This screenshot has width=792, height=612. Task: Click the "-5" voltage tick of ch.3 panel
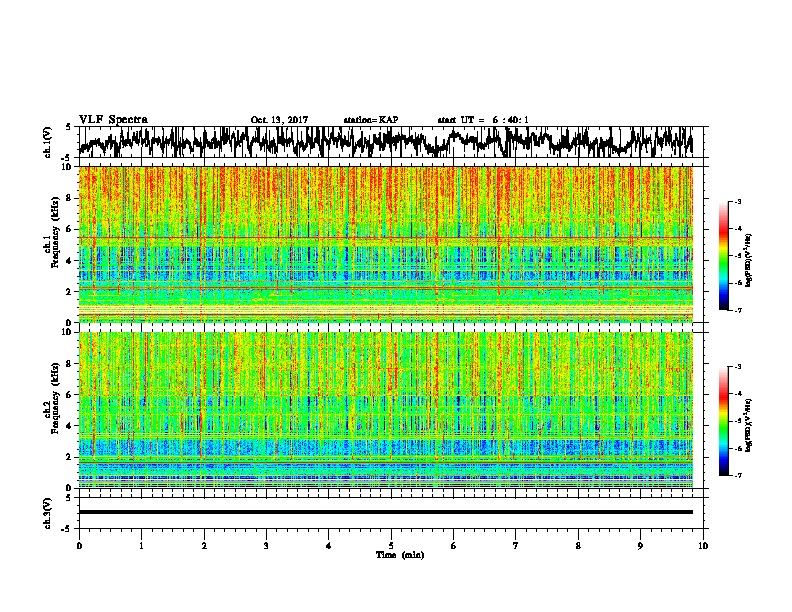(x=67, y=529)
